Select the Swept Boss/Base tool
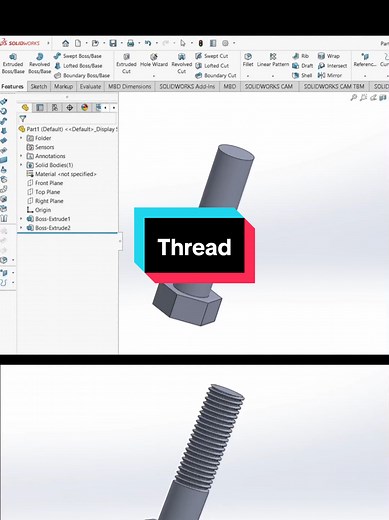The image size is (389, 520). tap(77, 56)
